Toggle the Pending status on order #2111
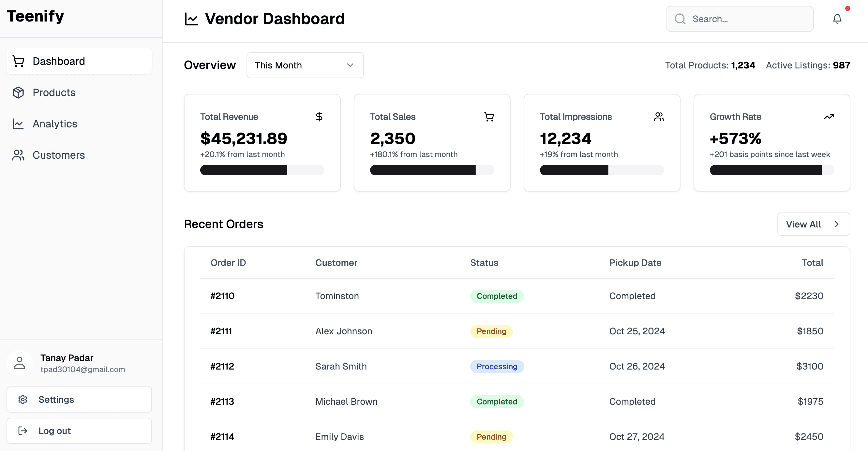This screenshot has width=868, height=451. point(491,331)
